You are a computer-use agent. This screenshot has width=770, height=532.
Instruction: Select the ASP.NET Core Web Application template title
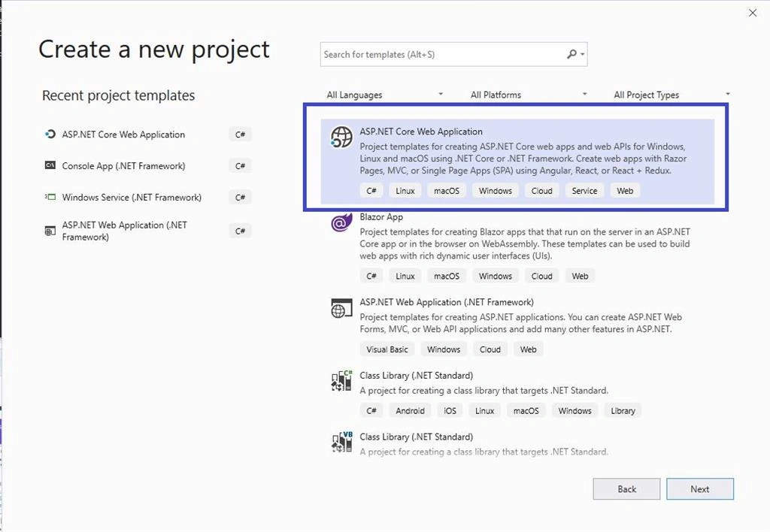[x=421, y=131]
